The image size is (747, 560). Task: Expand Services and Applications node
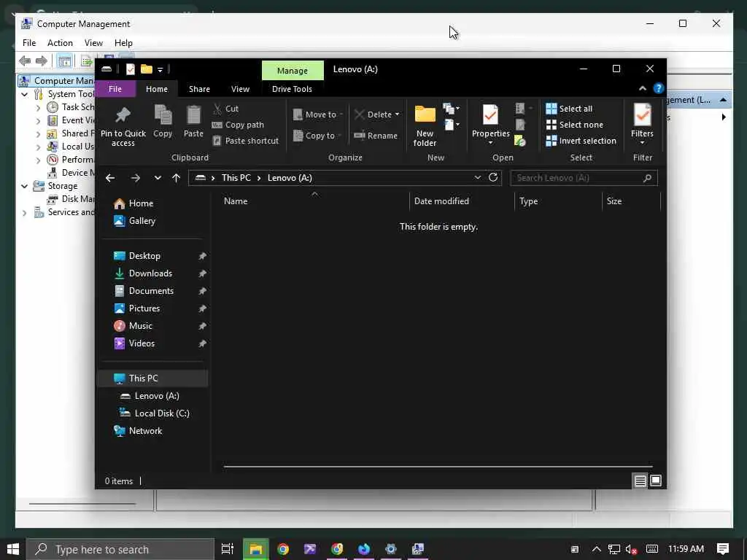(x=25, y=213)
